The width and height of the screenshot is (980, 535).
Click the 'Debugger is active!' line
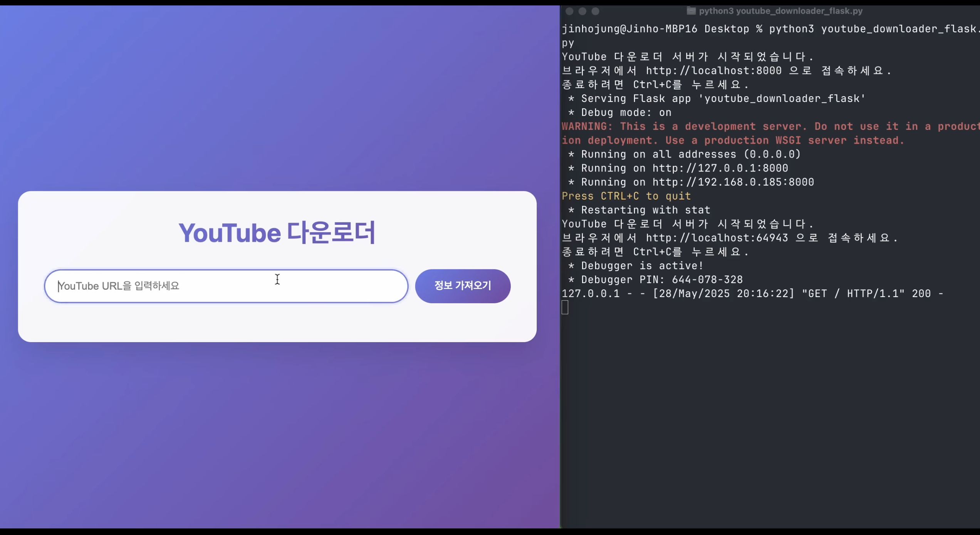(x=636, y=266)
